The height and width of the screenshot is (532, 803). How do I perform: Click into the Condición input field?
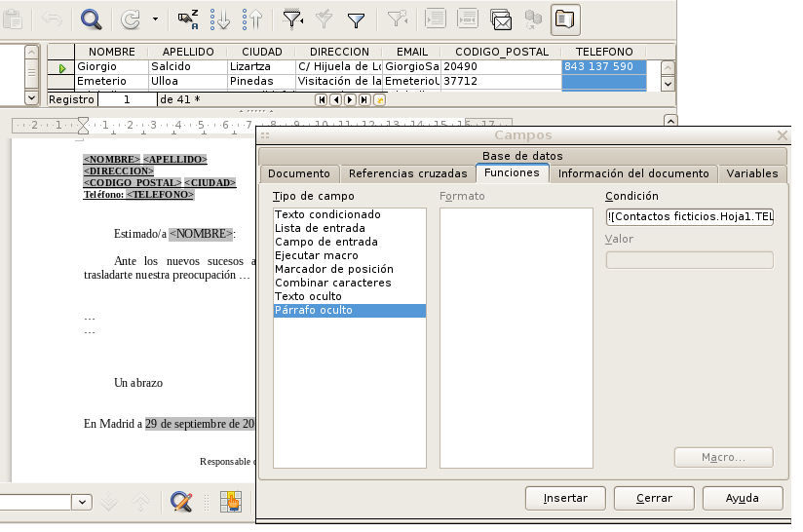tap(689, 217)
